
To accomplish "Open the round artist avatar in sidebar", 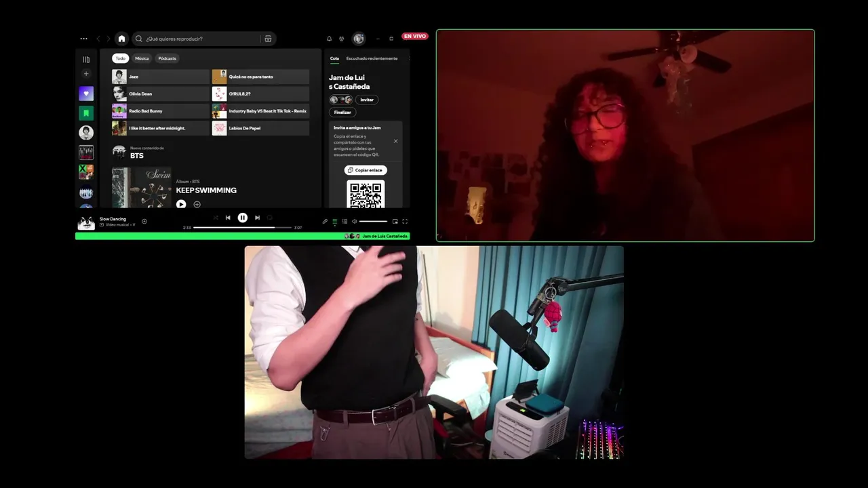I will click(x=86, y=133).
